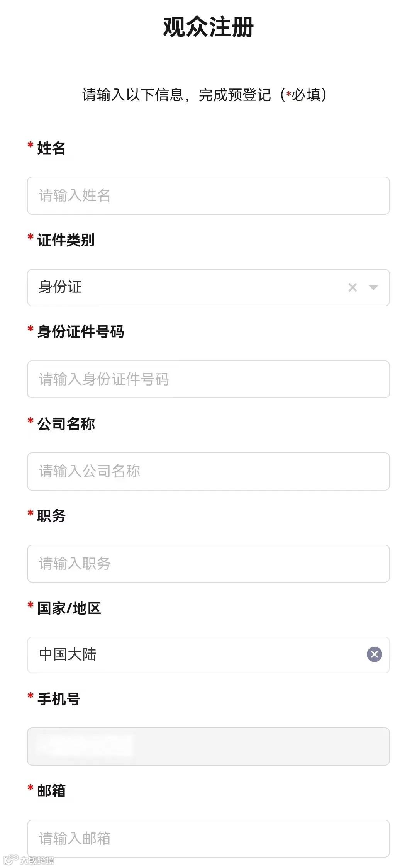
Task: Focus the 请输入姓名 input field
Action: pyautogui.click(x=208, y=196)
